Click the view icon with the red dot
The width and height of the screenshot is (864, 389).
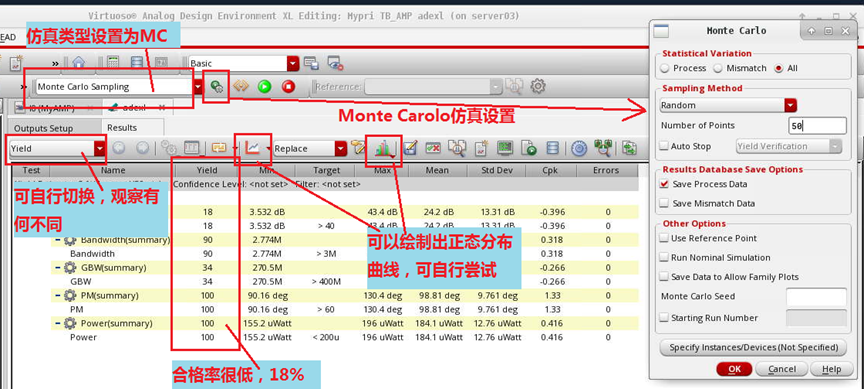tap(335, 63)
